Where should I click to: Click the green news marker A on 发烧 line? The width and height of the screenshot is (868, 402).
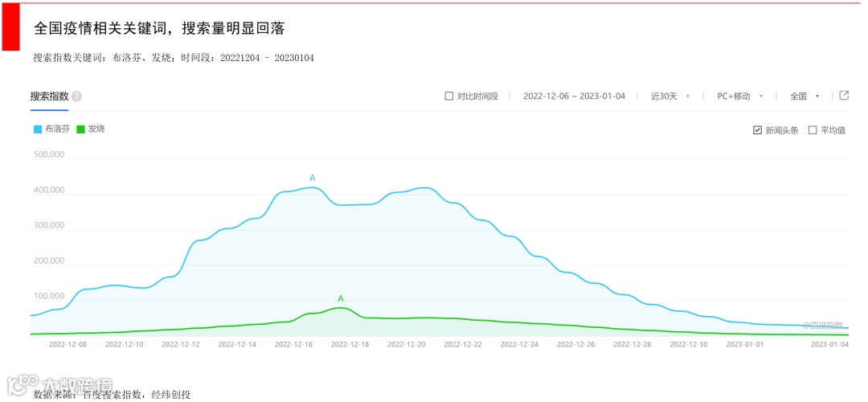click(x=341, y=299)
